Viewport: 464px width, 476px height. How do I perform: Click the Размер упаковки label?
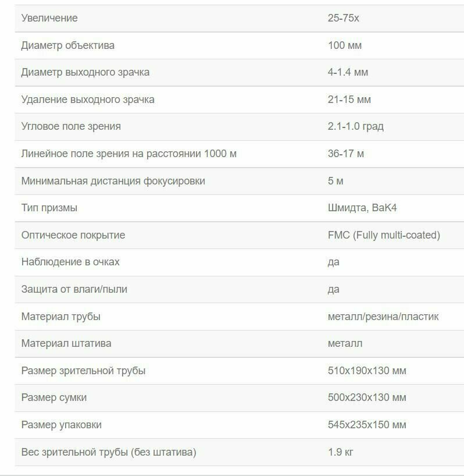[61, 425]
